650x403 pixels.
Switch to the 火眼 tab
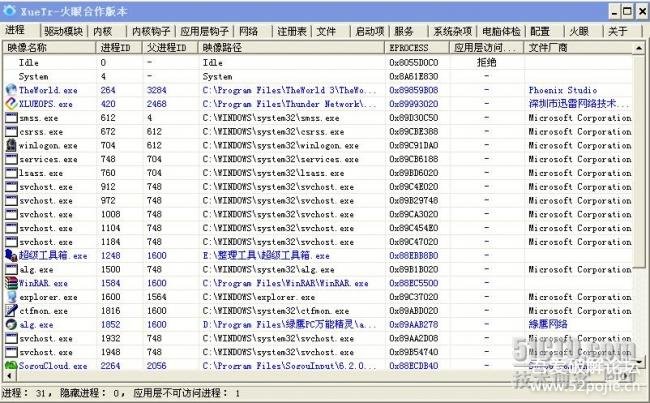point(579,31)
